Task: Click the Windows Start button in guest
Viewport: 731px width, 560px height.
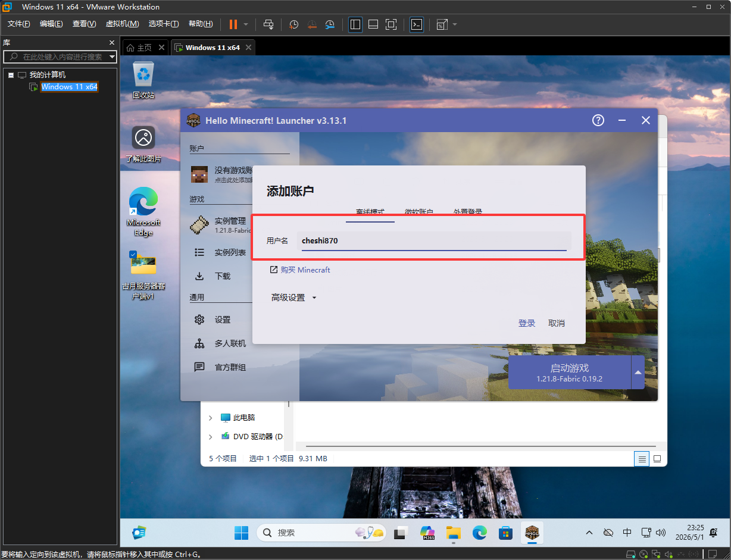Action: tap(241, 533)
